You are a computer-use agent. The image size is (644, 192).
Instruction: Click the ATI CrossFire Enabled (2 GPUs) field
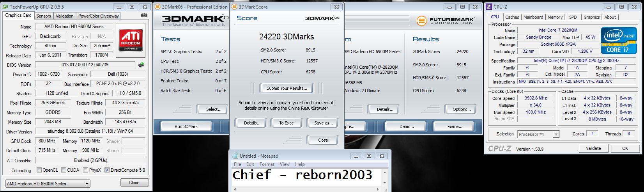pyautogui.click(x=90, y=160)
